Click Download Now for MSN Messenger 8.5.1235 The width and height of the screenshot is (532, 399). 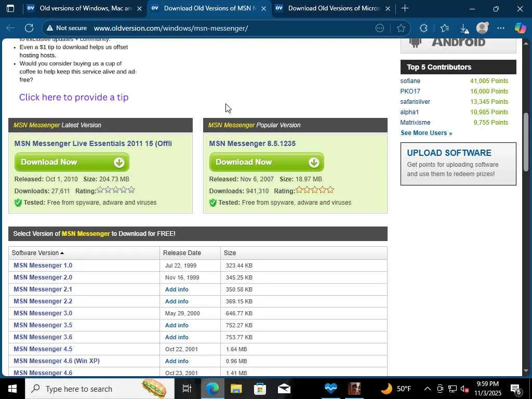267,162
